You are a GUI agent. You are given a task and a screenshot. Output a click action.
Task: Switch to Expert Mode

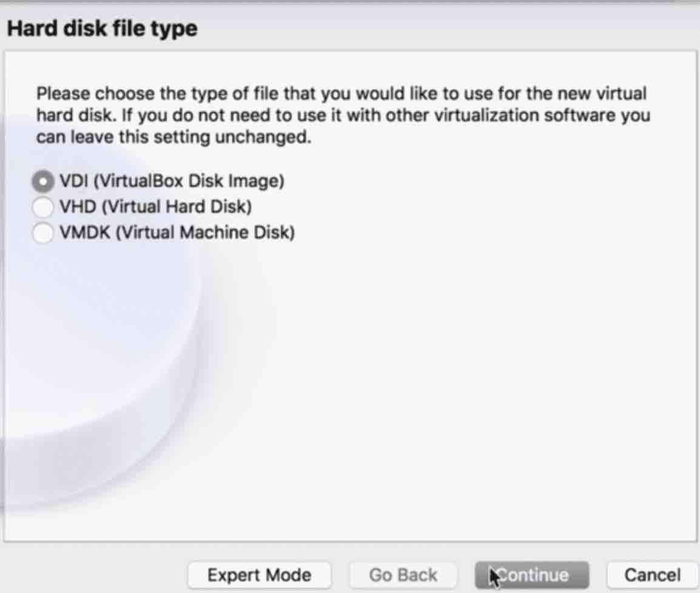pyautogui.click(x=260, y=575)
